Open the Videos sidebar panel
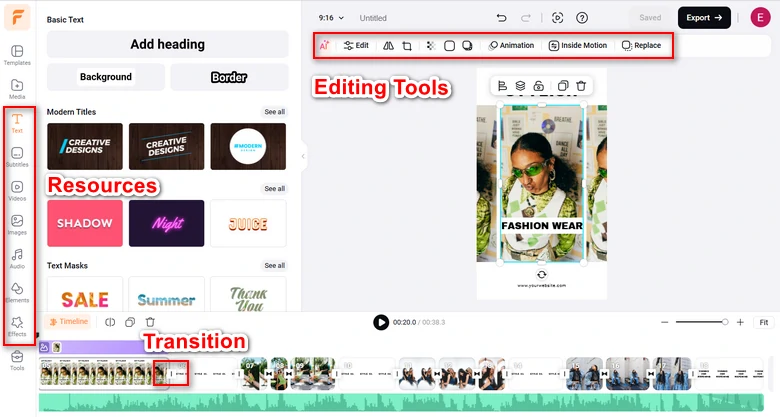780x417 pixels. 17,190
